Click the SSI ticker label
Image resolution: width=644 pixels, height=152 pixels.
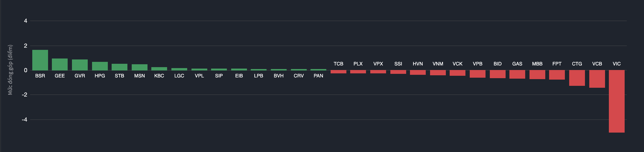tap(398, 64)
